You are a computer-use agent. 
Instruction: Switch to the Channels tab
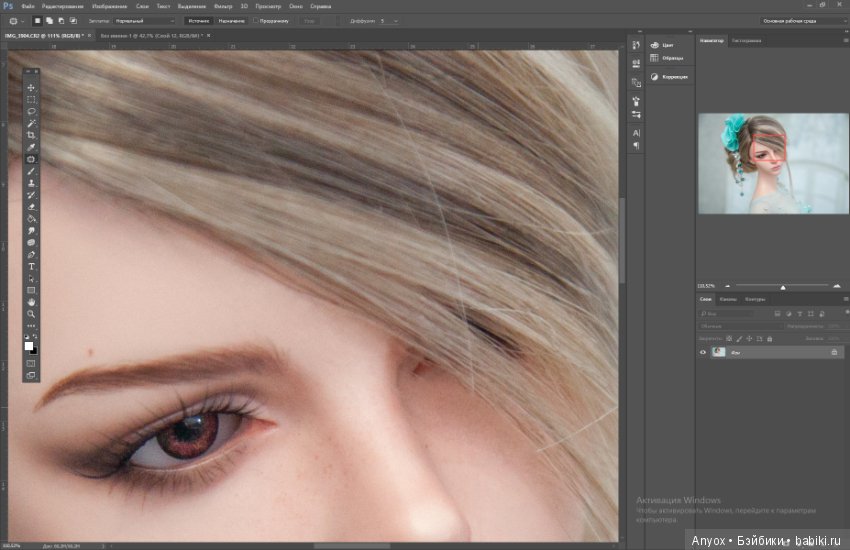[728, 299]
